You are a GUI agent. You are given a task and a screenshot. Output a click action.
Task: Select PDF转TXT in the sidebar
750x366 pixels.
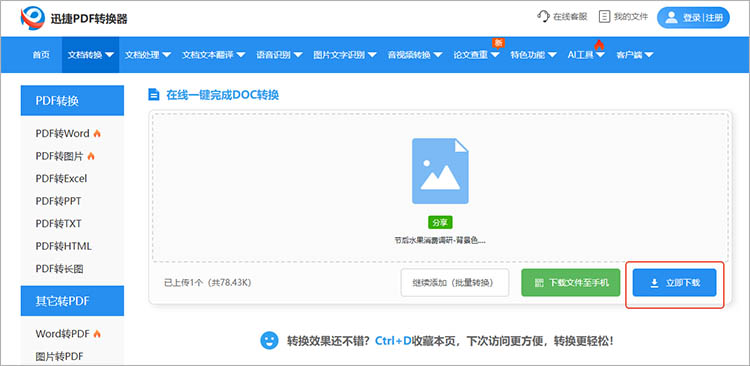(x=58, y=223)
